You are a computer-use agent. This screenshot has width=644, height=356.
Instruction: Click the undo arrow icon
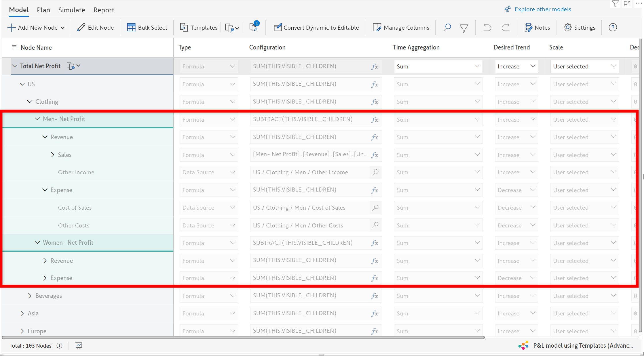tap(487, 28)
